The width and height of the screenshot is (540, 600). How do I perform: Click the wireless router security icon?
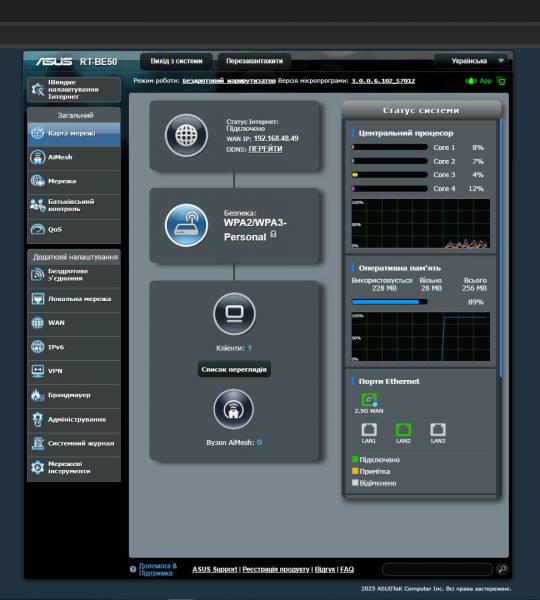tap(186, 225)
